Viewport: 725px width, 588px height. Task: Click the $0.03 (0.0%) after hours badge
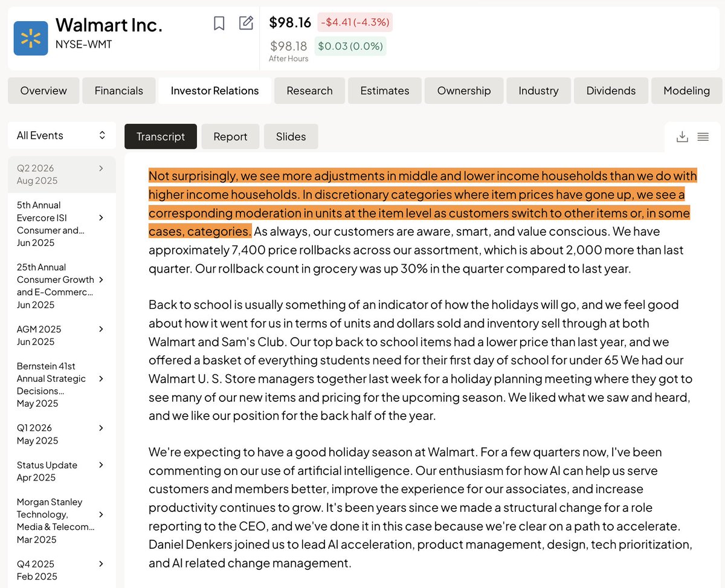coord(350,46)
